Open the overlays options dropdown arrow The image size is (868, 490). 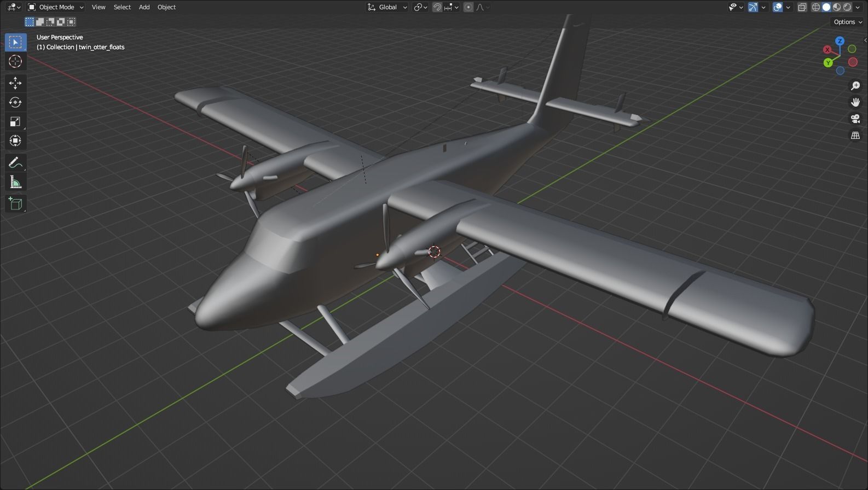(789, 7)
